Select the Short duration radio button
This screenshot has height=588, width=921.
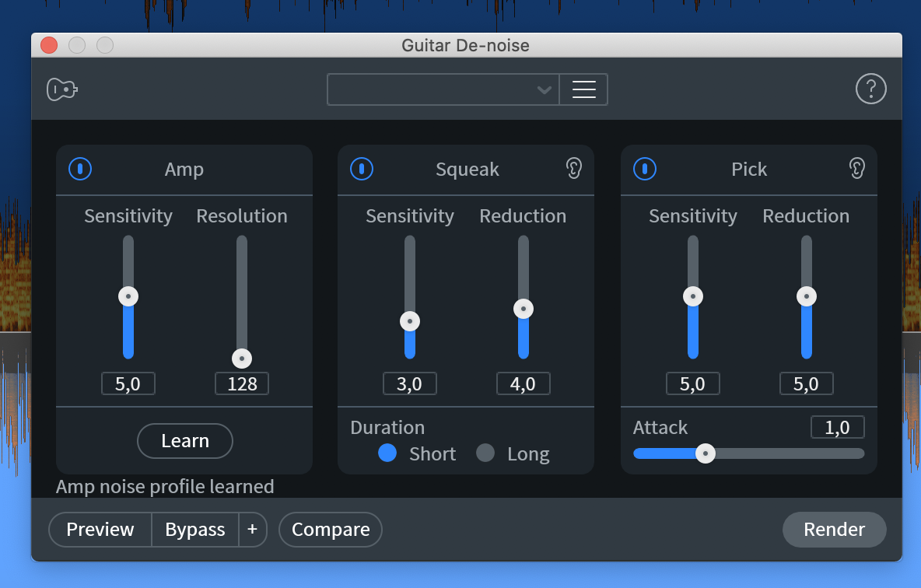point(387,453)
